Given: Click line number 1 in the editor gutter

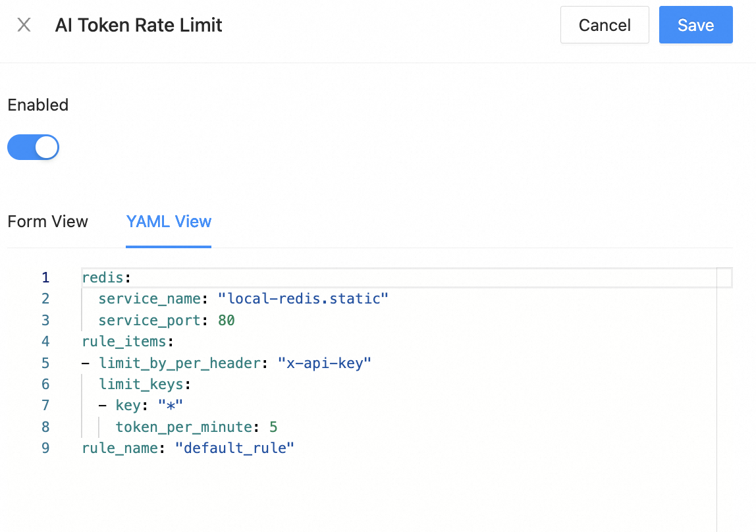Looking at the screenshot, I should click(45, 278).
